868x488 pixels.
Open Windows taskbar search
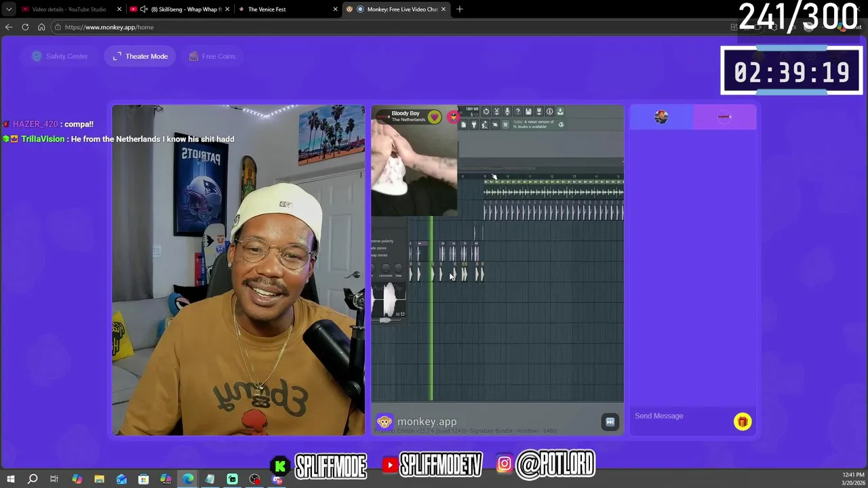point(32,479)
